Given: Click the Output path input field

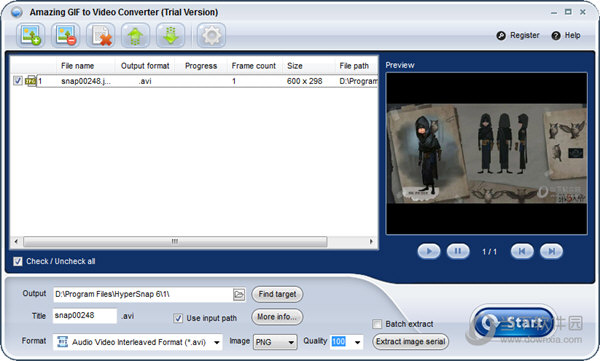Looking at the screenshot, I should point(143,294).
